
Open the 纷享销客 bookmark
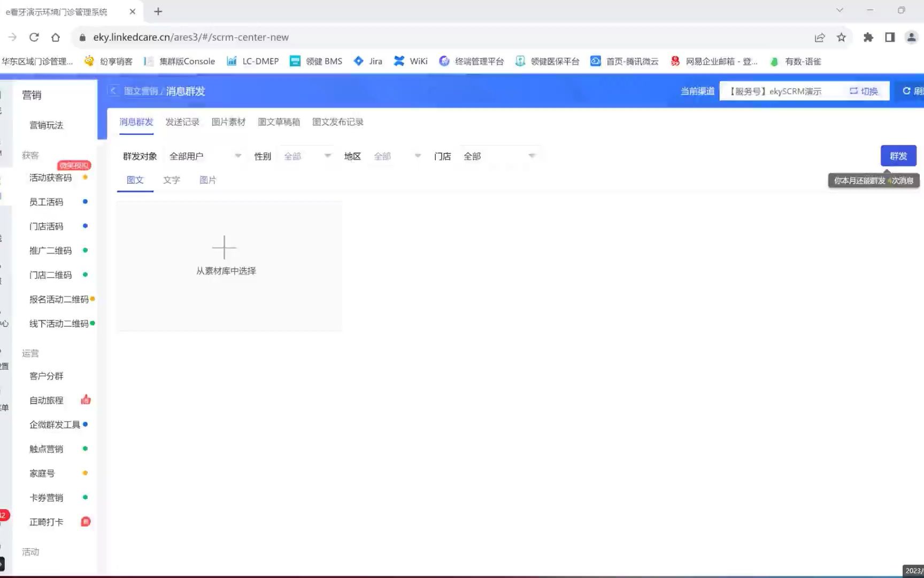(x=109, y=61)
